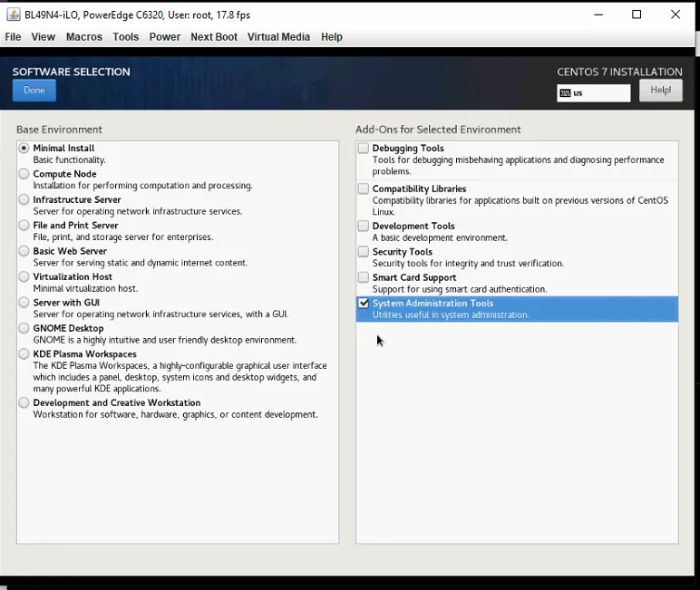Image resolution: width=700 pixels, height=590 pixels.
Task: Select Virtualization Host radio button
Action: click(24, 276)
